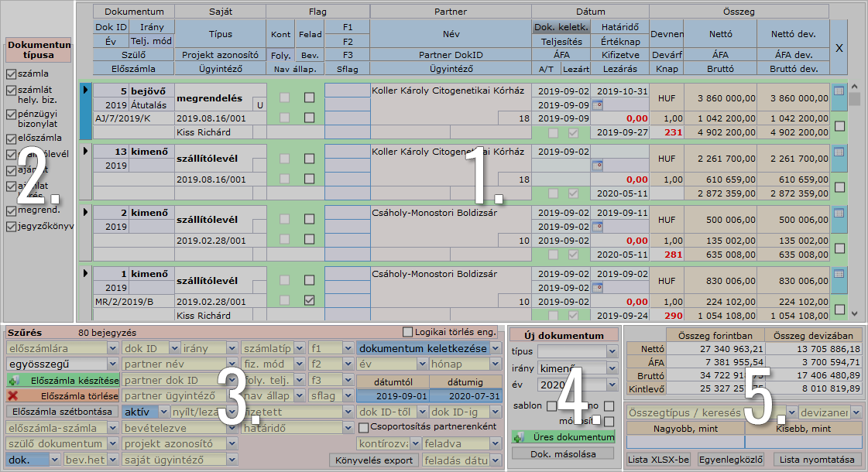868x472 pixels.
Task: Click record selector arrow of document 13
Action: [85, 150]
